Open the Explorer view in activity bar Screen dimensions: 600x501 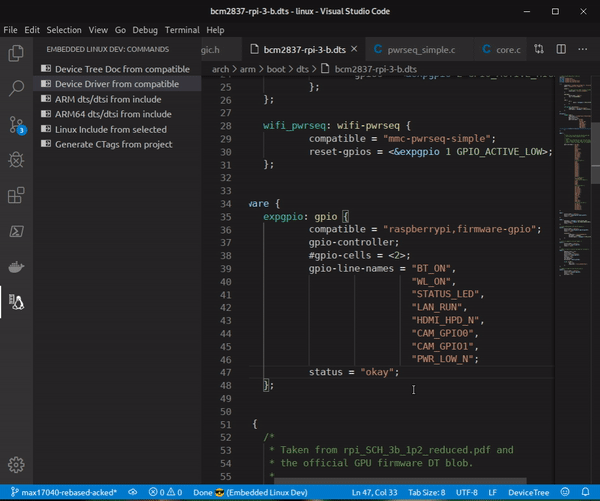click(16, 53)
